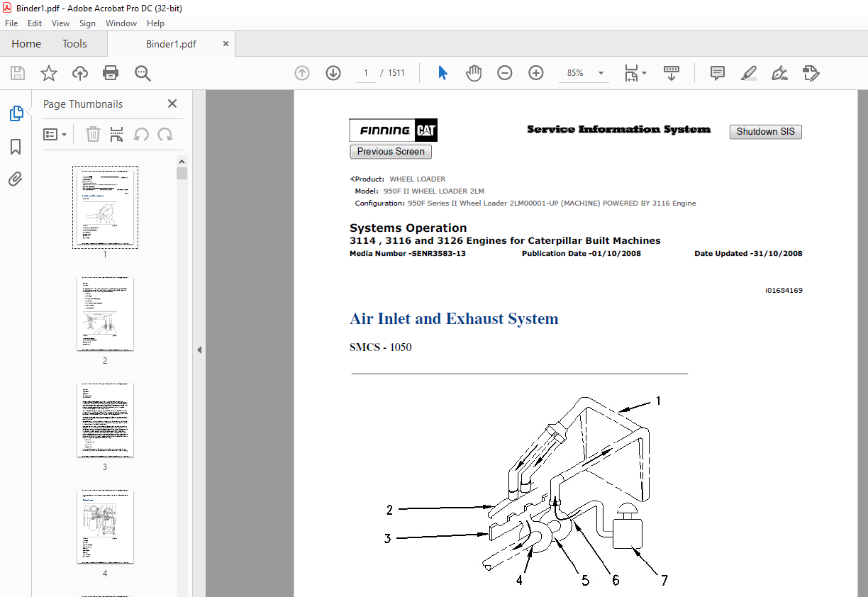Click the fit page width icon

tap(631, 73)
